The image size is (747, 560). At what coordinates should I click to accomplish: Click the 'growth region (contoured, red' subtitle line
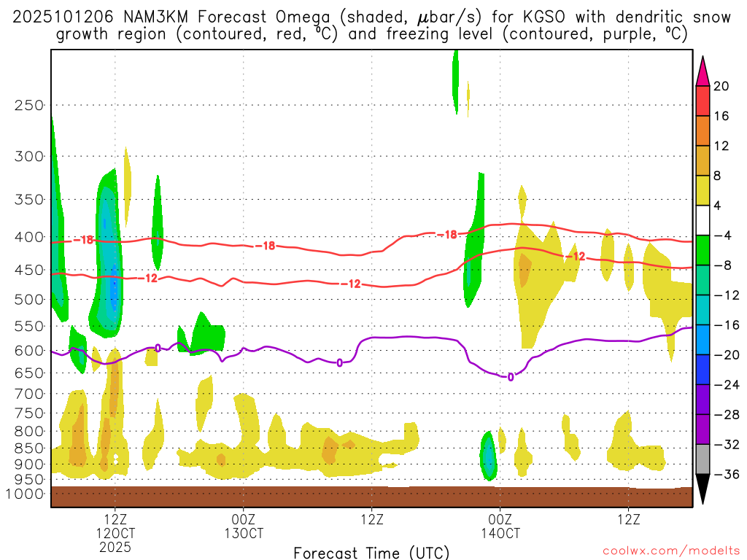pos(371,34)
